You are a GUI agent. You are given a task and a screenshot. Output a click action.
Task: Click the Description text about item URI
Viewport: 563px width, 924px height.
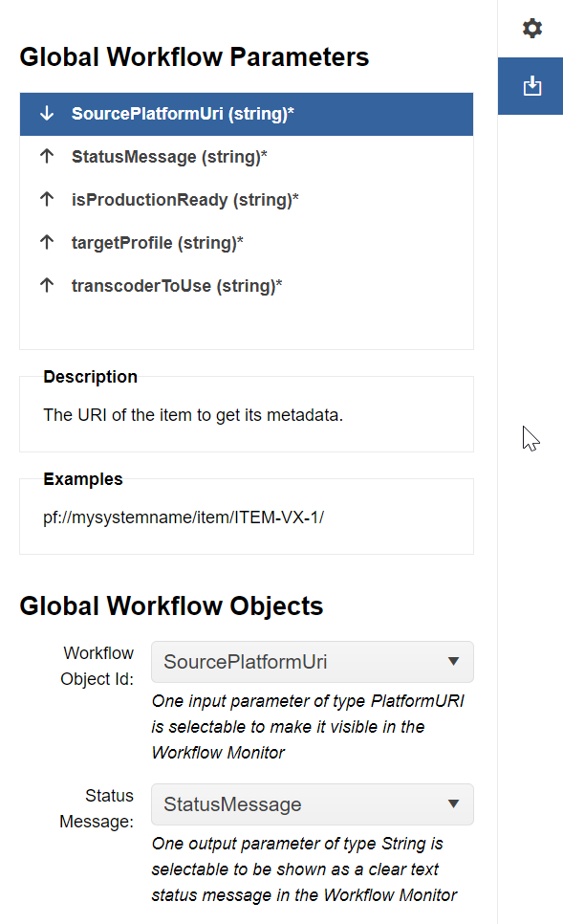pyautogui.click(x=193, y=415)
